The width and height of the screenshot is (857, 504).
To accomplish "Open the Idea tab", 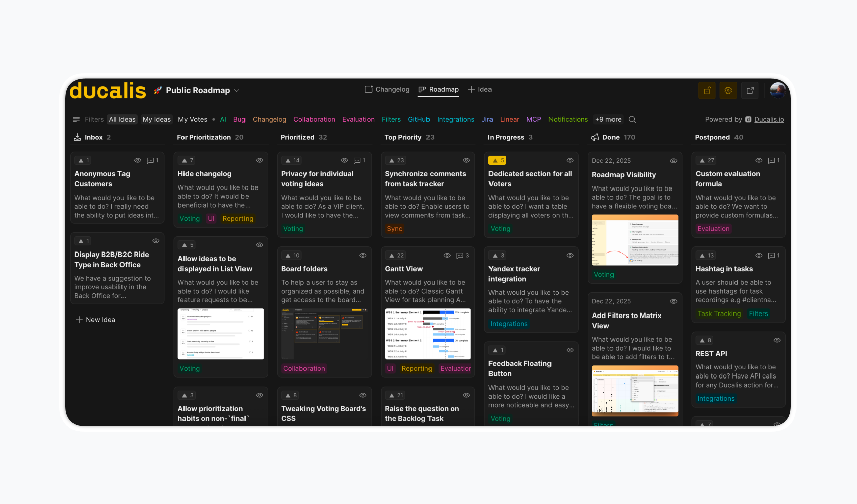I will click(479, 90).
